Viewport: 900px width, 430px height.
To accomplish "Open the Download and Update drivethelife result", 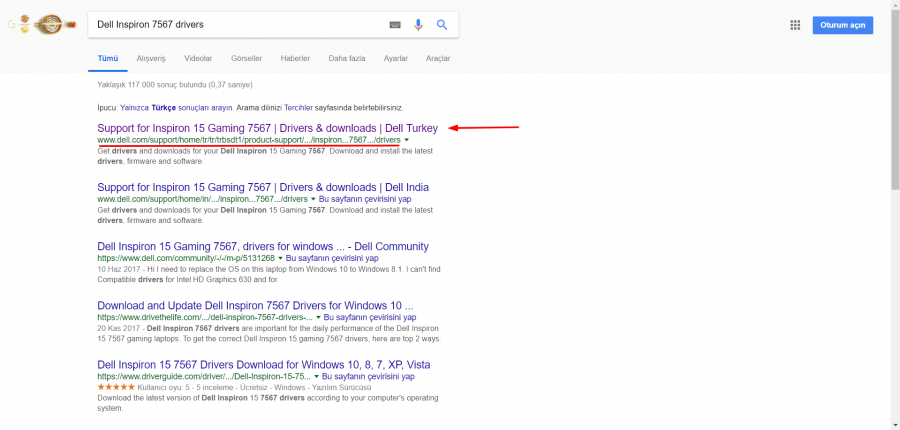I will (x=255, y=305).
